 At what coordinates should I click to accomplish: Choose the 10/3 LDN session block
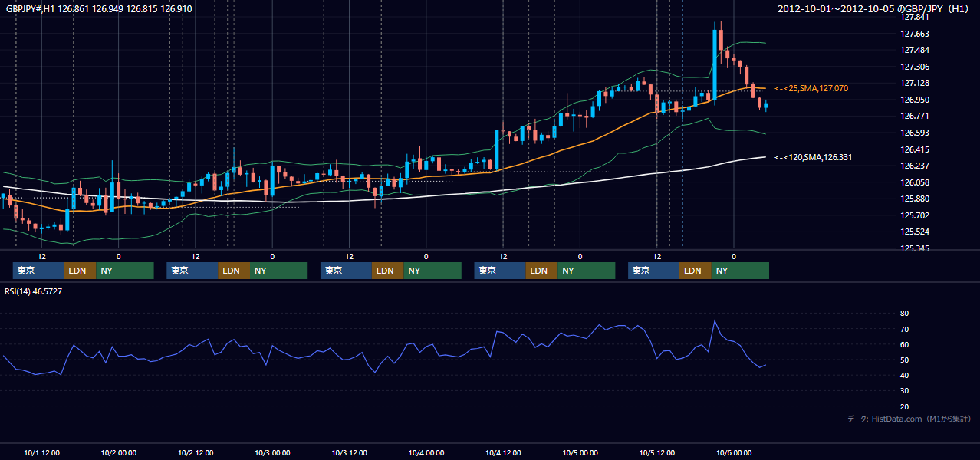pyautogui.click(x=387, y=271)
